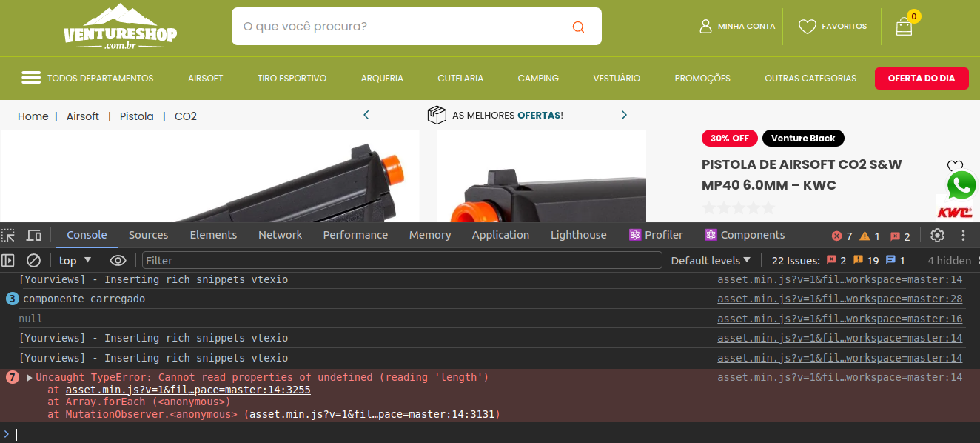Open the Lighthouse tab
The height and width of the screenshot is (443, 980).
[578, 235]
